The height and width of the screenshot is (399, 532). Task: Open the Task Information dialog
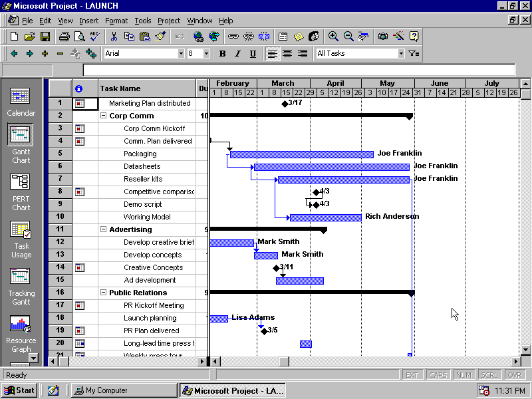pyautogui.click(x=283, y=37)
